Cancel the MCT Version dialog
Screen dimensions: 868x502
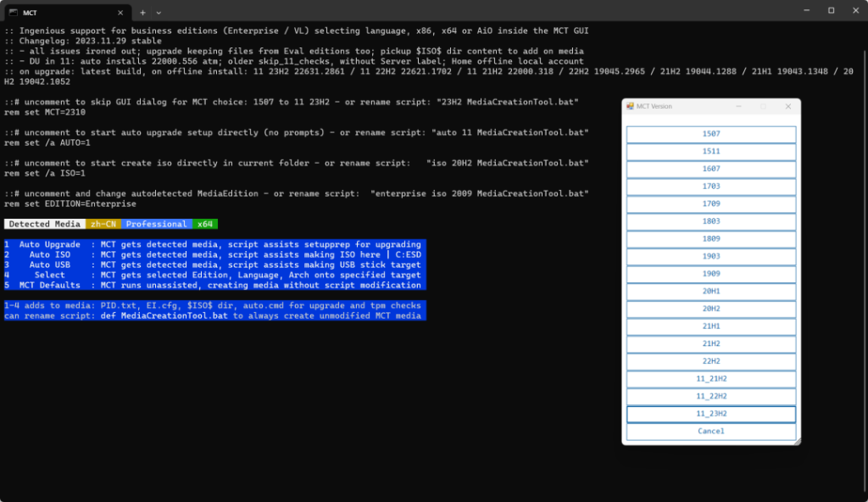pos(711,431)
